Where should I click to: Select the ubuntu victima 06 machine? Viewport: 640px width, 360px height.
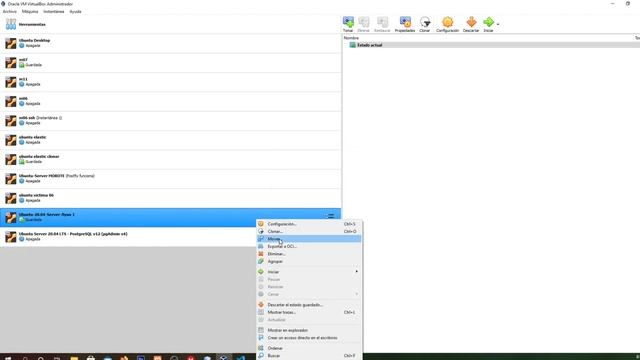(x=171, y=198)
